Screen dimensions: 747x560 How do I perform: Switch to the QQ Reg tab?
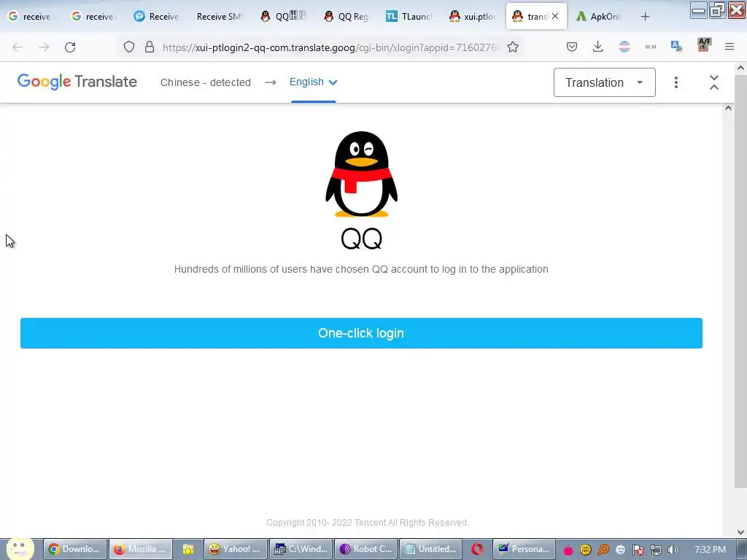(347, 16)
